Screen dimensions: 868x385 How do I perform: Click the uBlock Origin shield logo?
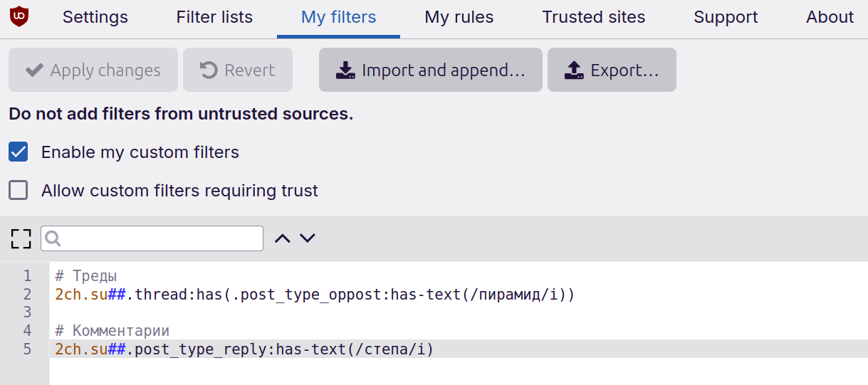19,16
